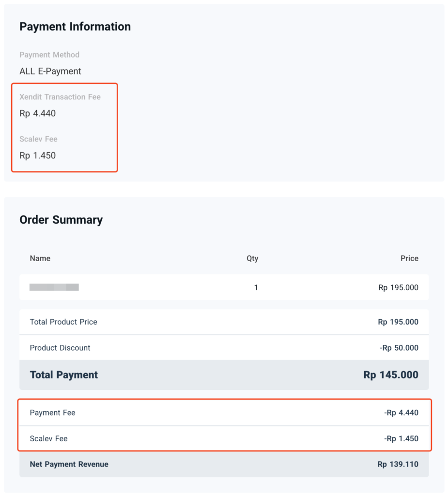
Task: Click the Xendit Transaction Fee label
Action: tap(60, 97)
